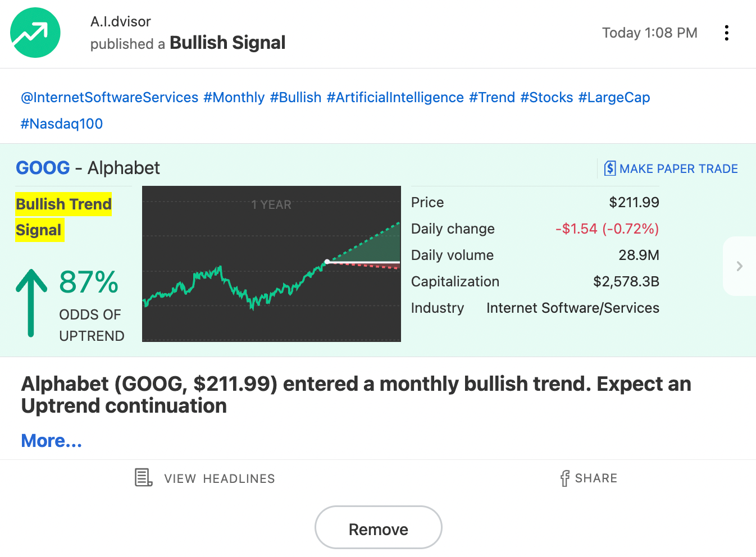Click the #Monthly hashtag
Image resolution: width=756 pixels, height=557 pixels.
[x=234, y=97]
